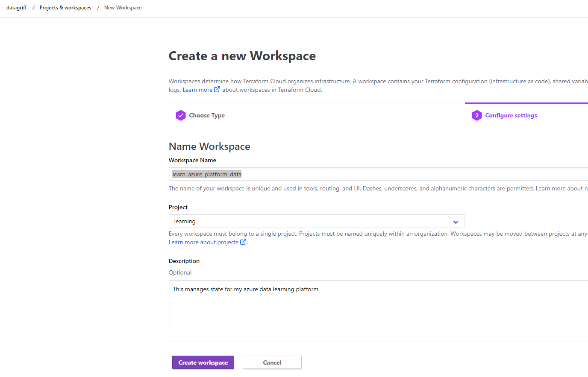Click the Workspace Name field label
588x377 pixels.
(x=192, y=160)
